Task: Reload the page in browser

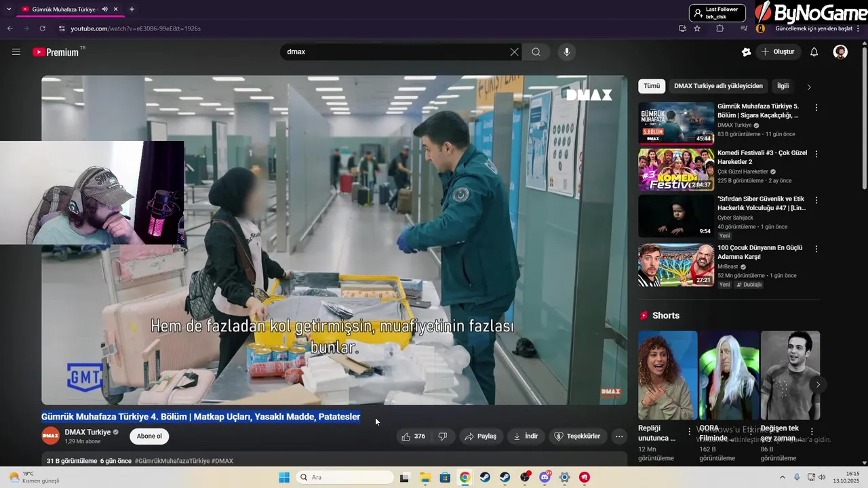Action: pos(42,28)
